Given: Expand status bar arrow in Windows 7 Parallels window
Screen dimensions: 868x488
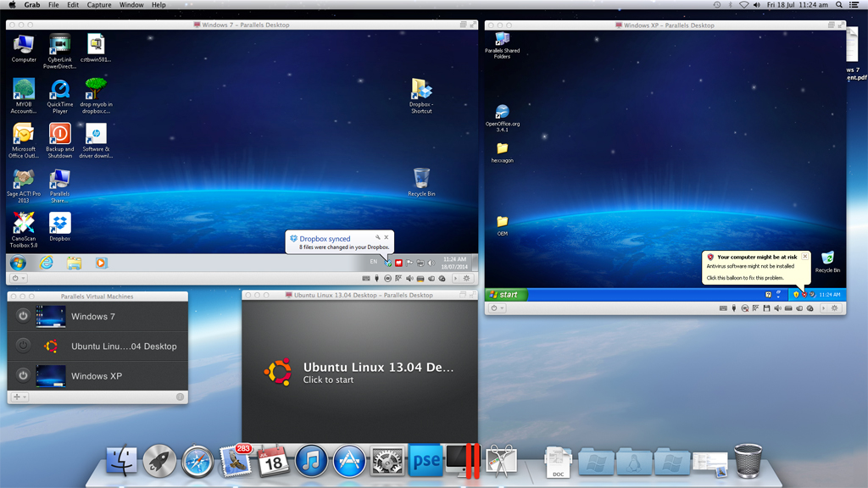Looking at the screenshot, I should tap(455, 278).
